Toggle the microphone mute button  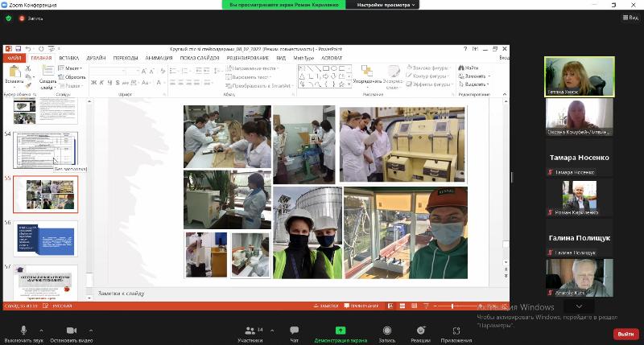(x=23, y=333)
